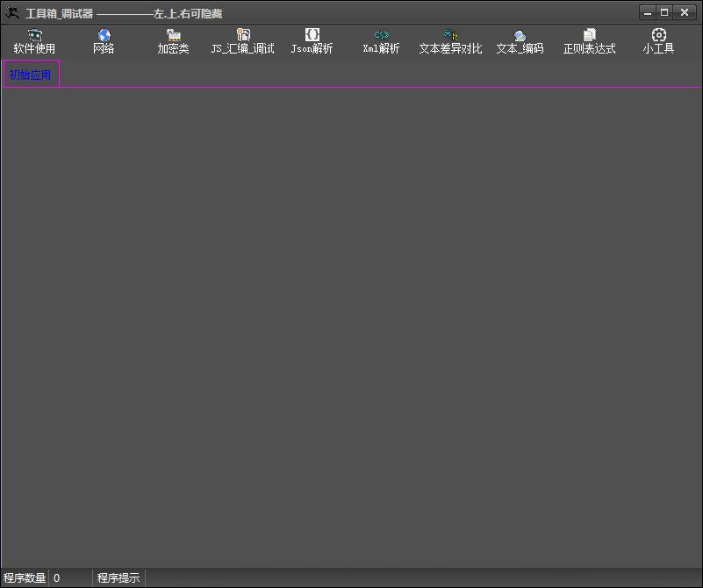The width and height of the screenshot is (703, 588).
Task: Click the empty gray workspace area
Action: pyautogui.click(x=351, y=325)
